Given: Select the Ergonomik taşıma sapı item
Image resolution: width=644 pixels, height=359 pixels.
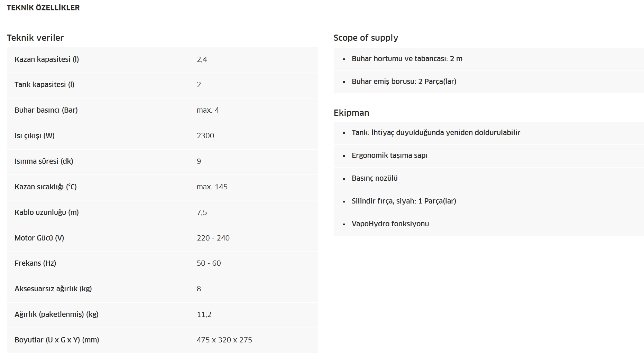Looking at the screenshot, I should point(389,155).
